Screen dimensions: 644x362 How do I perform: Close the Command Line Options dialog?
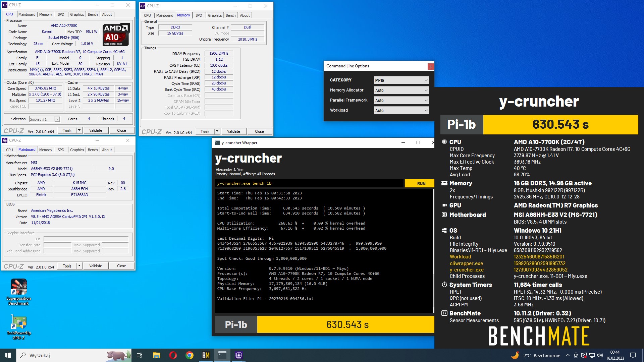click(431, 66)
